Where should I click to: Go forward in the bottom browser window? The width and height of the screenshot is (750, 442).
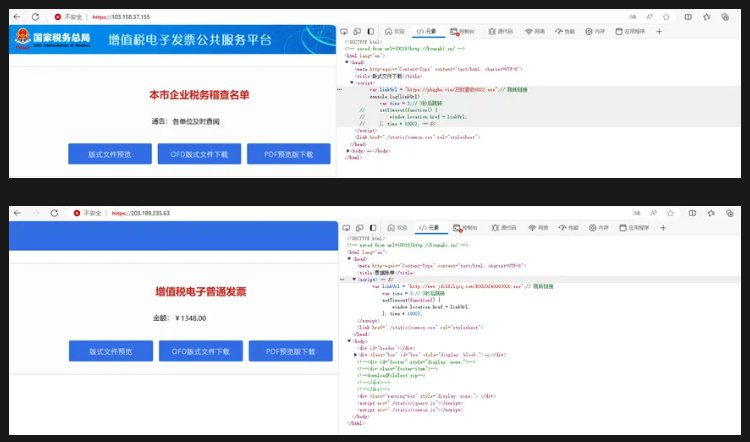coord(36,213)
